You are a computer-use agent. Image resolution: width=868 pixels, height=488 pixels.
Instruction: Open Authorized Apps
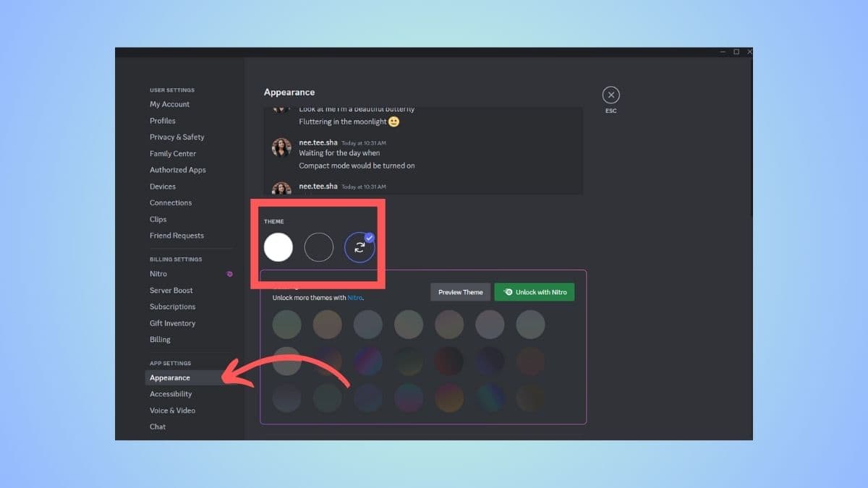click(178, 170)
